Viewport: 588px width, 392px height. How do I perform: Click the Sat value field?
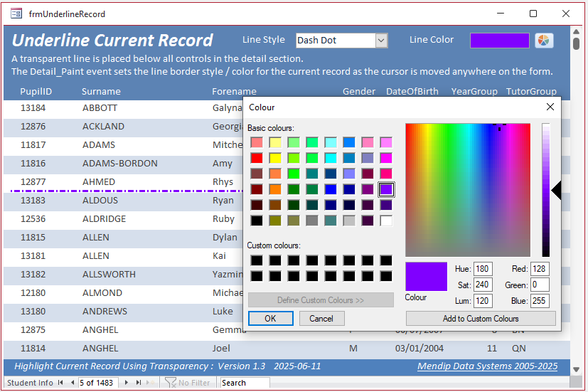483,285
